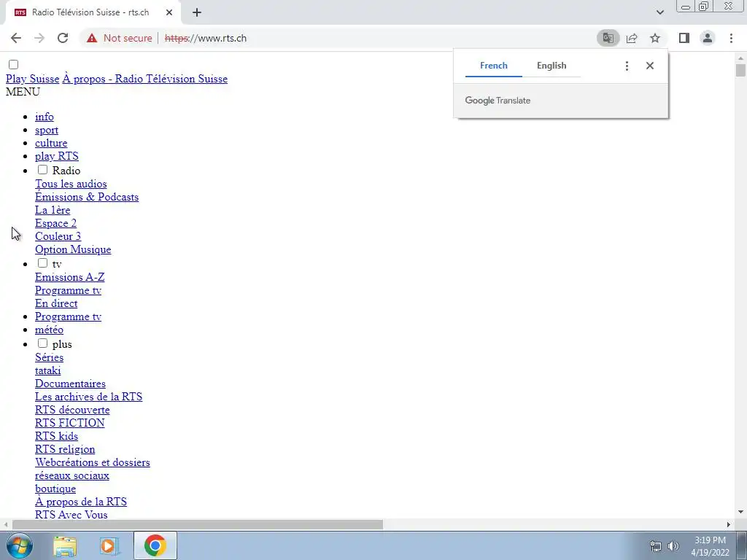
Task: Click the vertical scrollbar down arrow
Action: point(740,512)
